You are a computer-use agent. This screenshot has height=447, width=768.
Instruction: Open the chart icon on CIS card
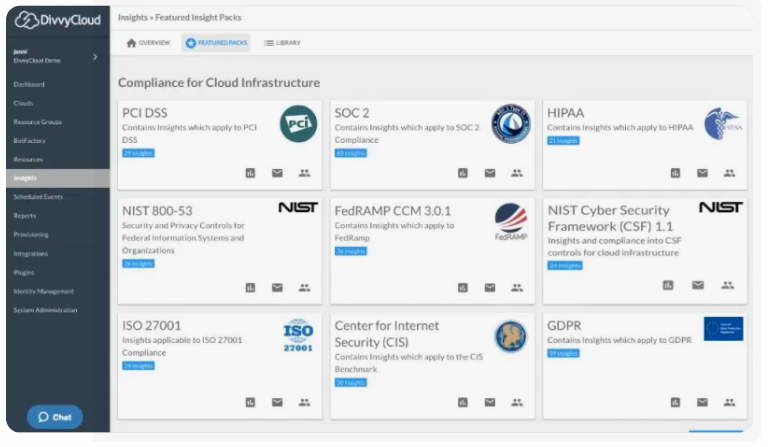click(463, 402)
